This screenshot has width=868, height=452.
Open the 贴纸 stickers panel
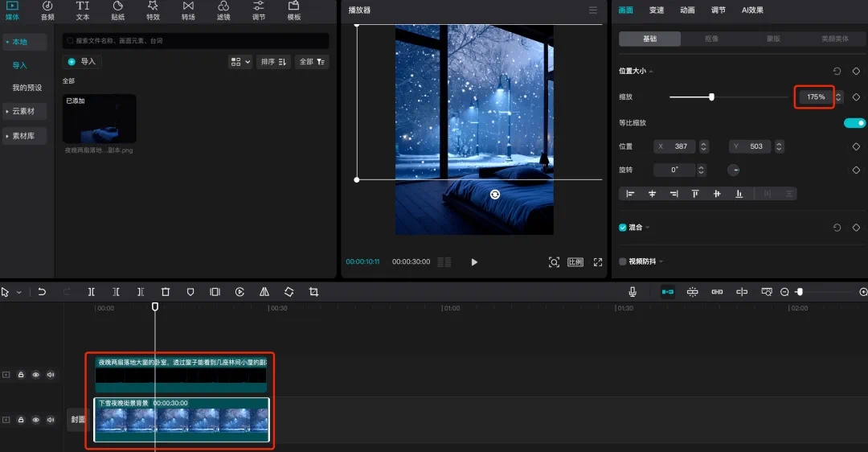tap(118, 10)
